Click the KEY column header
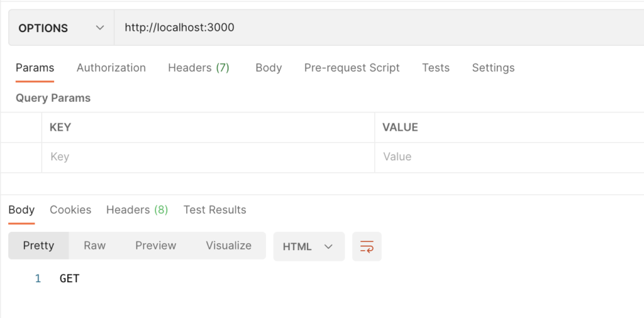 coord(60,128)
